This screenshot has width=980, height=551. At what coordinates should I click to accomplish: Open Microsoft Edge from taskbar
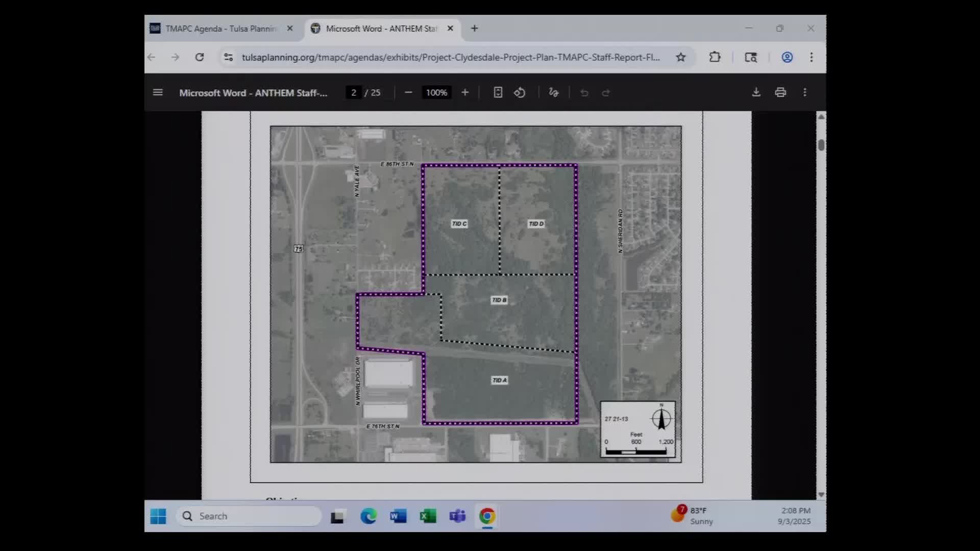coord(368,516)
